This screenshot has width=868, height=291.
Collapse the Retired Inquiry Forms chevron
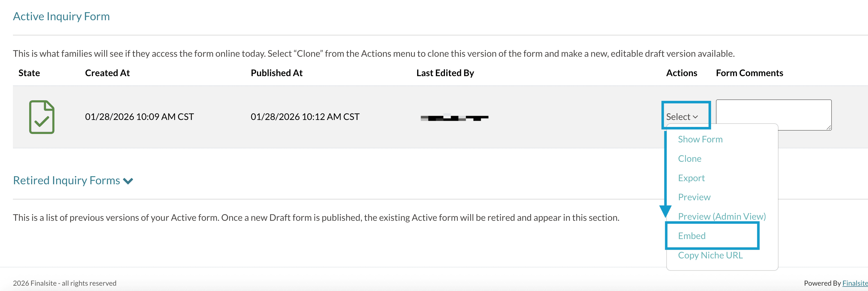pos(128,181)
